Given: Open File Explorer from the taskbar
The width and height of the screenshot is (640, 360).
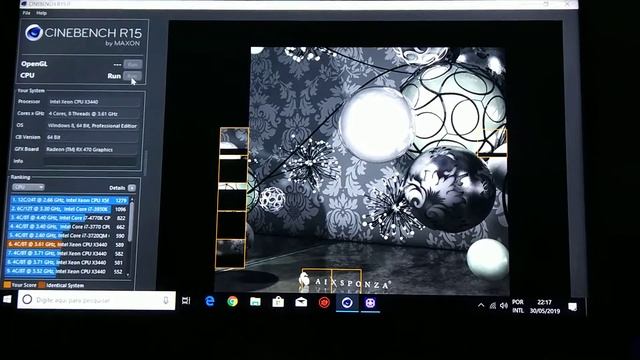Looking at the screenshot, I should [256, 302].
